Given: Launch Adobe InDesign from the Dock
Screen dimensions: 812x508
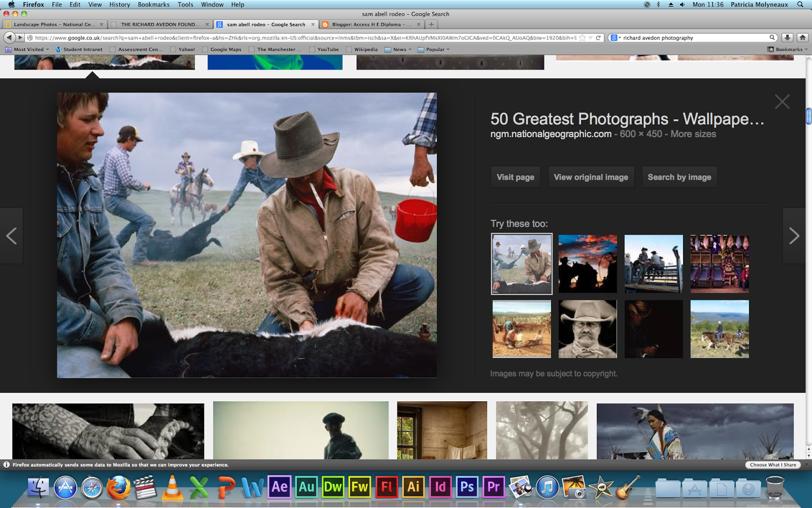Looking at the screenshot, I should point(440,487).
